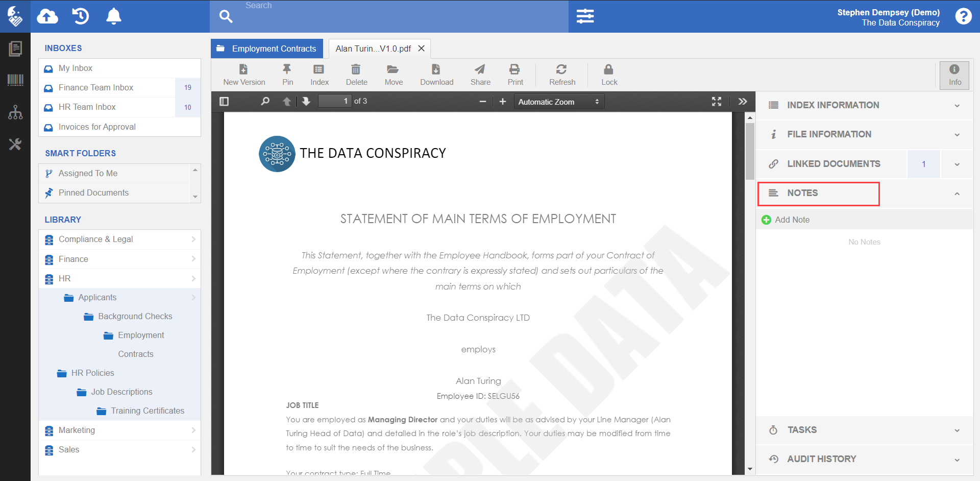Open the barcode icon in the left rail

click(15, 80)
